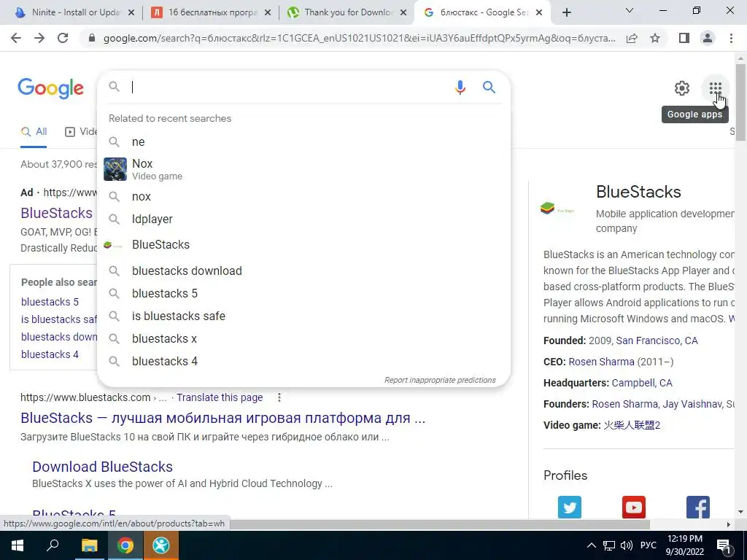Select the All results tab
The width and height of the screenshot is (747, 560).
(34, 132)
